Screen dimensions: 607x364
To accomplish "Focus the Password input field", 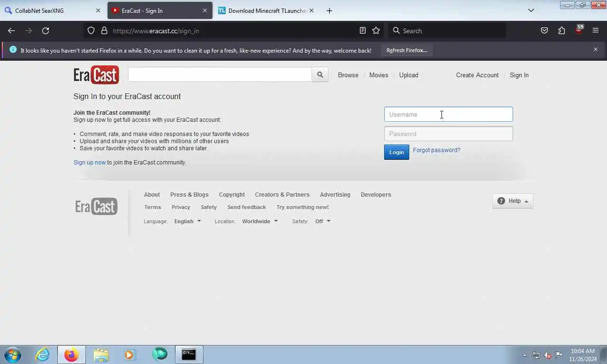I will 449,134.
